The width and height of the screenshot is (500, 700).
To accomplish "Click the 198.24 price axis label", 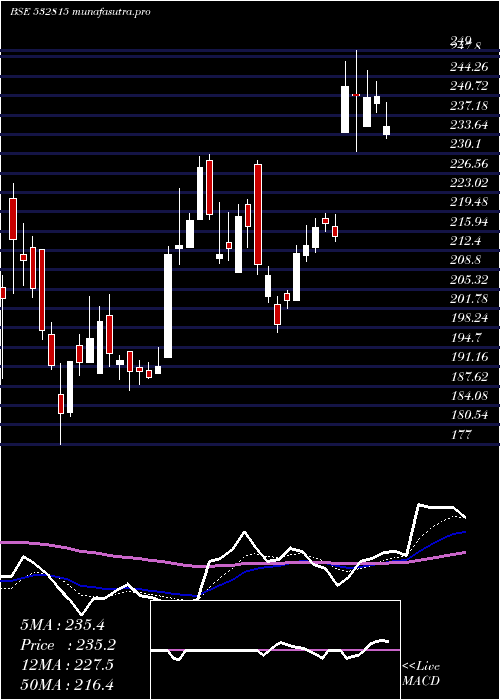I will [x=470, y=318].
